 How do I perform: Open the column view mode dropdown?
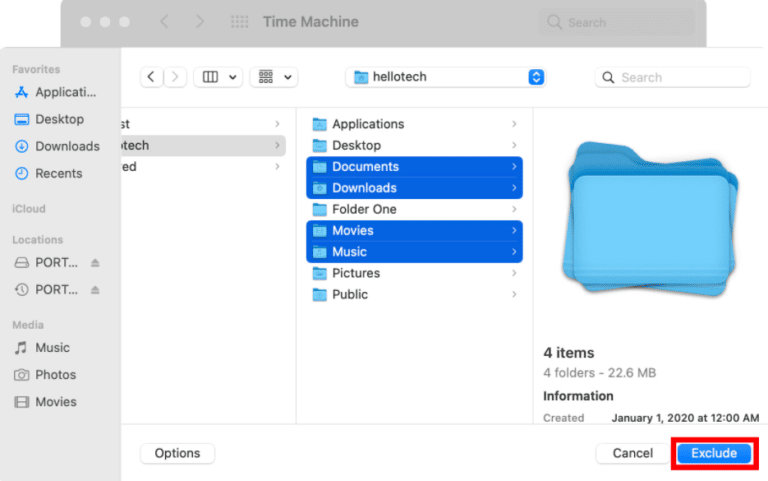(218, 77)
